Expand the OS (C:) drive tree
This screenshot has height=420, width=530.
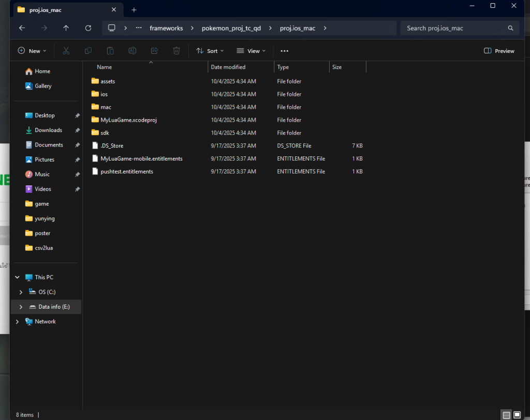21,292
